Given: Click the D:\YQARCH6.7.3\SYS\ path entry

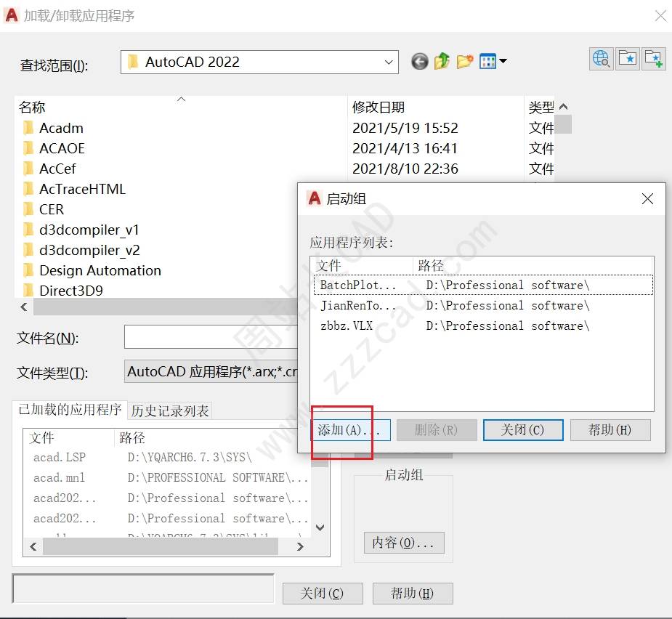Looking at the screenshot, I should [x=190, y=458].
